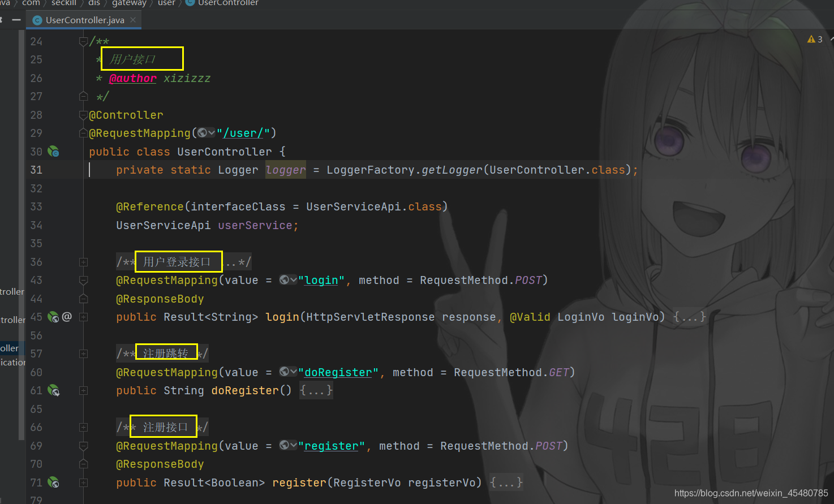Click line number 31 in the gutter
Screen dimensions: 834x504
(x=36, y=170)
